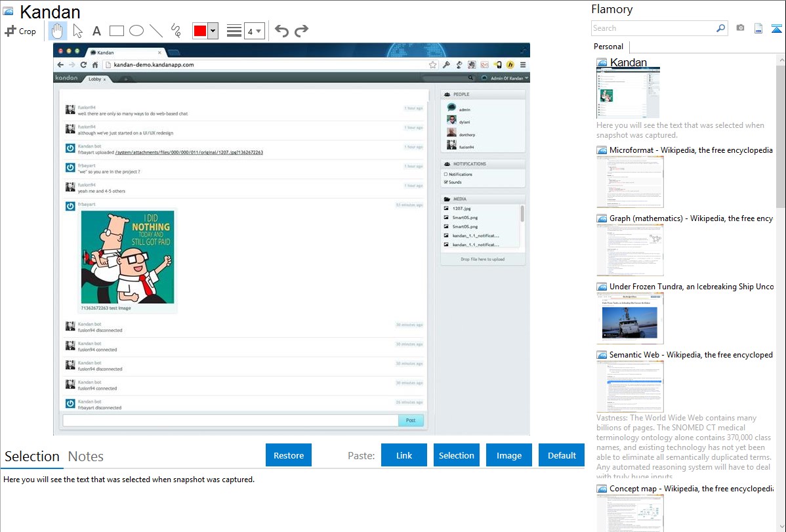This screenshot has height=532, width=786.
Task: Select the Crop tool
Action: pos(20,31)
